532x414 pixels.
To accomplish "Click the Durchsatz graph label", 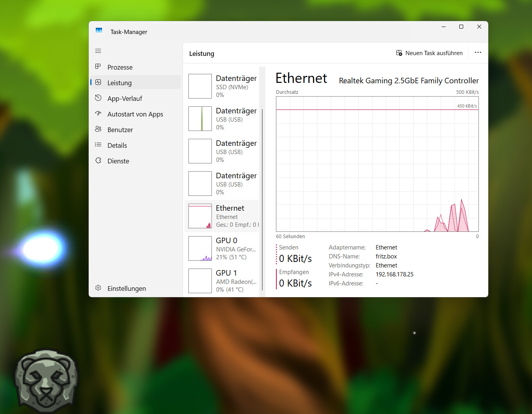I will point(287,92).
